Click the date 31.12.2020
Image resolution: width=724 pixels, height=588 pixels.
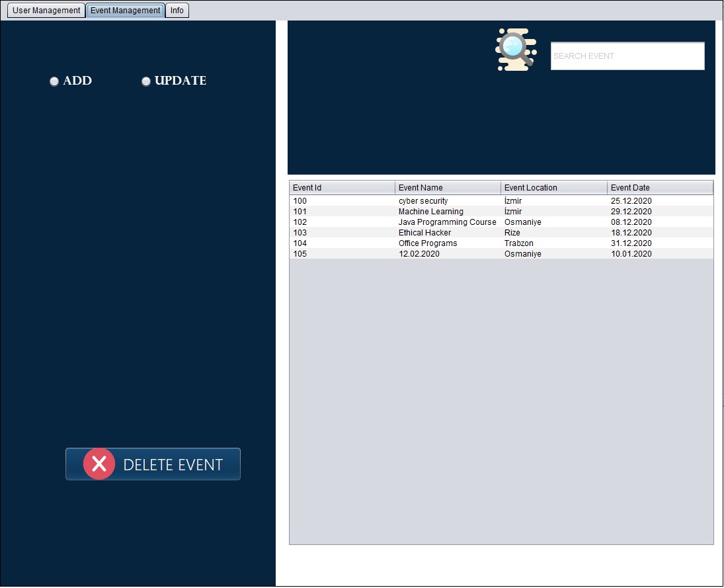[x=631, y=243]
